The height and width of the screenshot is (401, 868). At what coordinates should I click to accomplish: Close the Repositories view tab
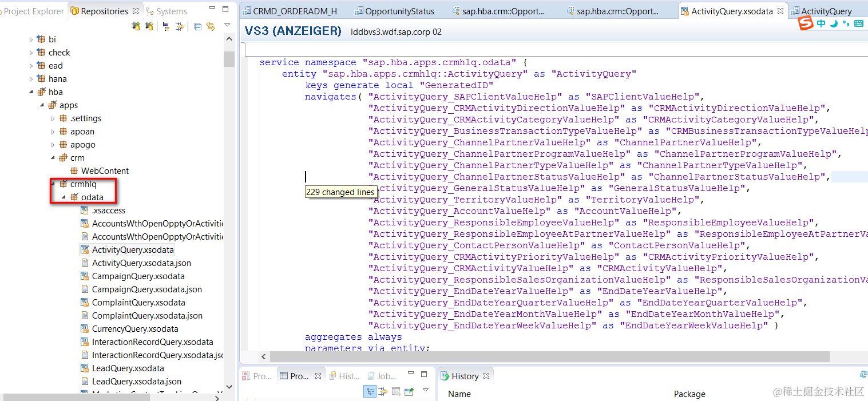click(136, 11)
